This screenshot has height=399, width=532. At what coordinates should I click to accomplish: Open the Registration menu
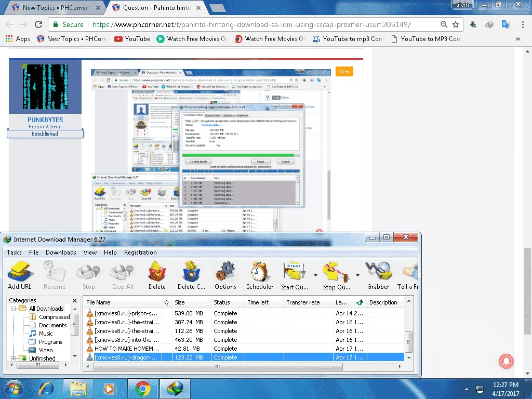[140, 252]
